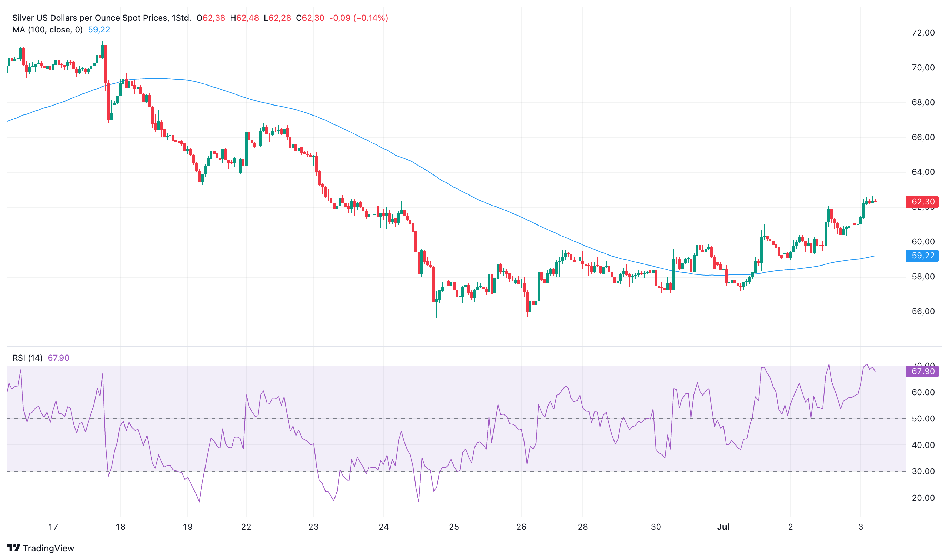Click the MA (100, close, 0) indicator label

click(x=48, y=29)
